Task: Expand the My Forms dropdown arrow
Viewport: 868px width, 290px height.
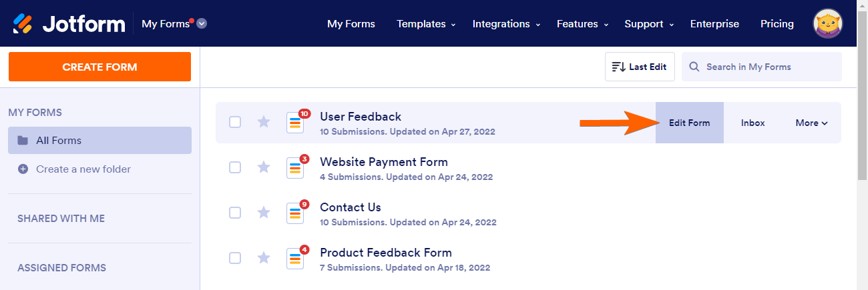Action: point(202,24)
